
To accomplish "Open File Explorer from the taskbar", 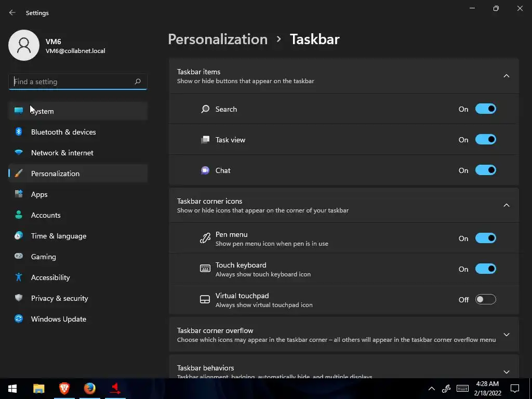I will [x=38, y=389].
